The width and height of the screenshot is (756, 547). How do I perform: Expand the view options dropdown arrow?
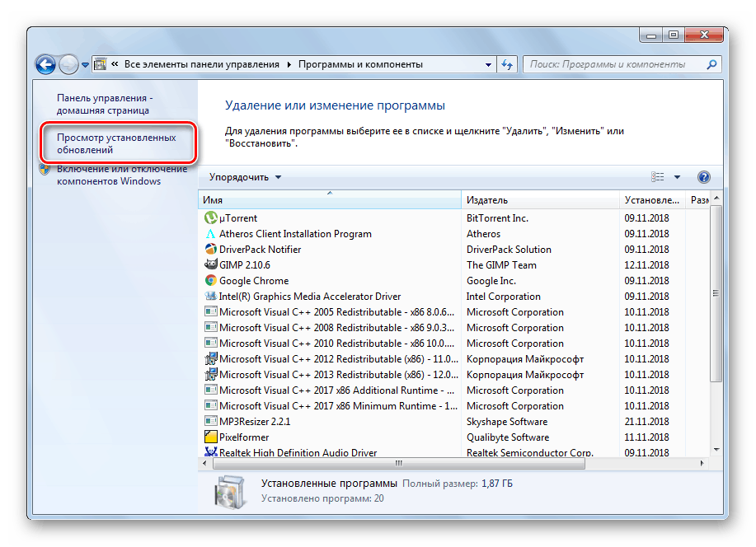coord(677,177)
